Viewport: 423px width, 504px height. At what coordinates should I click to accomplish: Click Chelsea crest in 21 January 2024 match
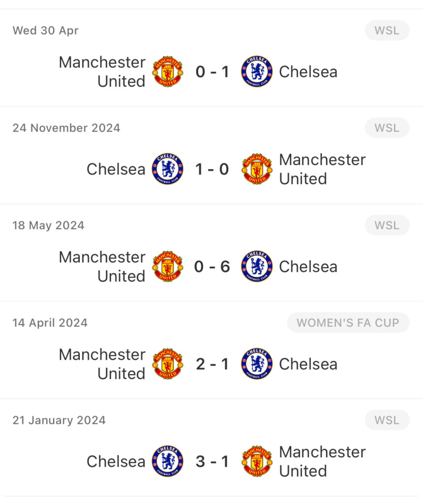point(168,461)
